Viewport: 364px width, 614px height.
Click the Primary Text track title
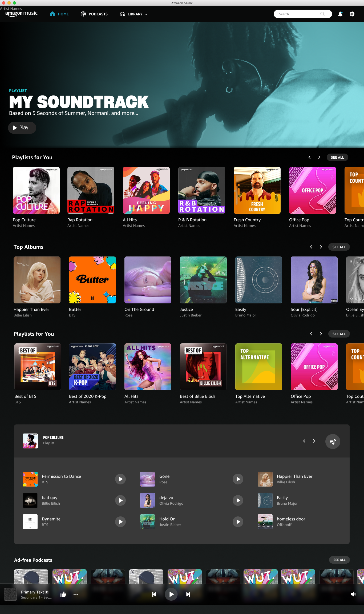33,592
